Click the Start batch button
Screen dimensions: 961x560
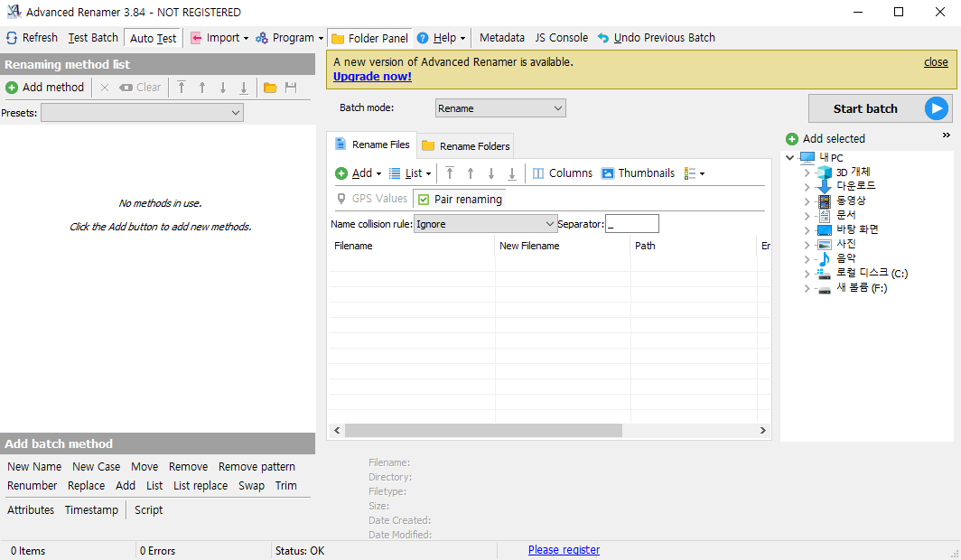click(880, 109)
